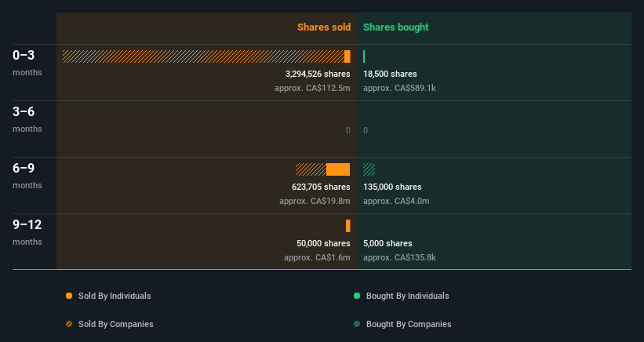Click the 0–3 months row label
Image resolution: width=644 pixels, height=342 pixels.
coord(27,63)
